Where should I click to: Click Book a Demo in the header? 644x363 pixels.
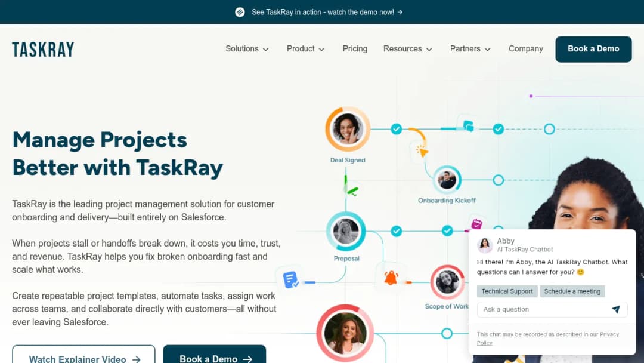pyautogui.click(x=593, y=49)
